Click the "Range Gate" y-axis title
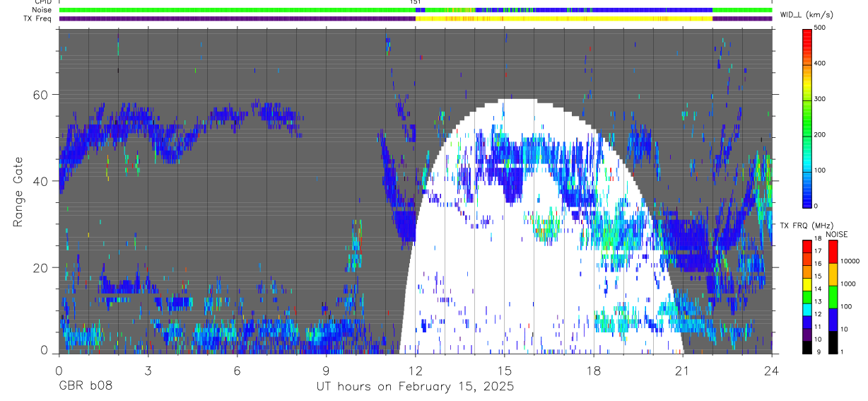This screenshot has height=401, width=868. 18,191
